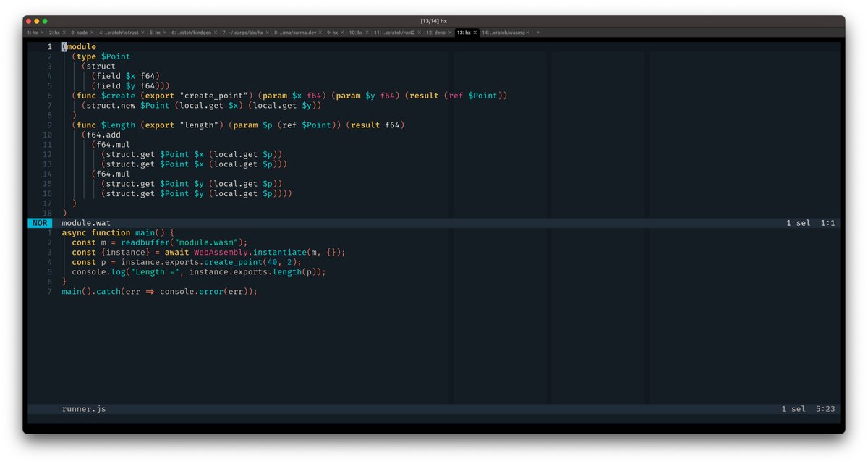The width and height of the screenshot is (868, 464).
Task: Click the green fullscreen traffic light
Action: [46, 20]
